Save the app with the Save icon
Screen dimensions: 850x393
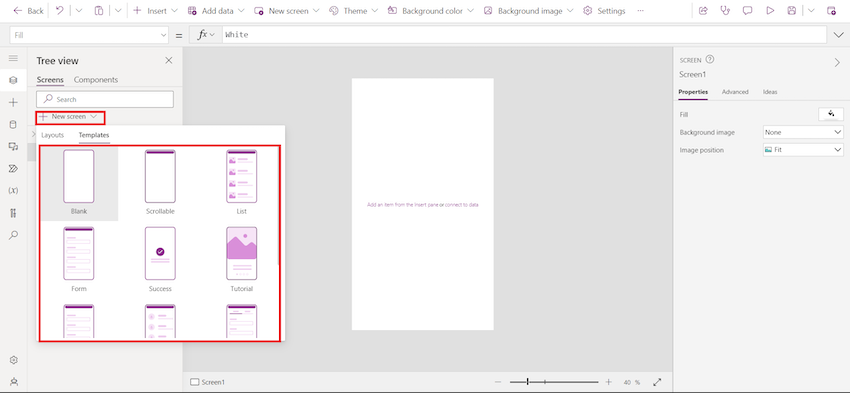pos(792,10)
